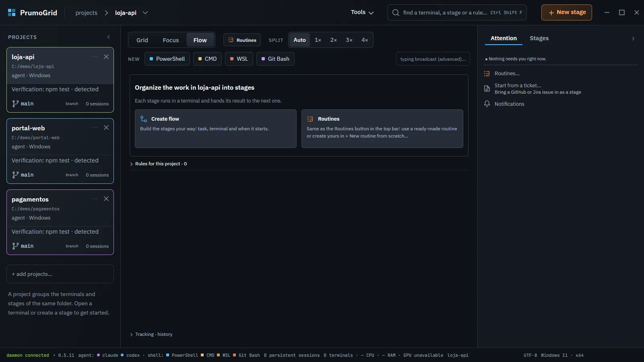The width and height of the screenshot is (644, 362).
Task: Open a new CMD terminal
Action: pos(208,59)
